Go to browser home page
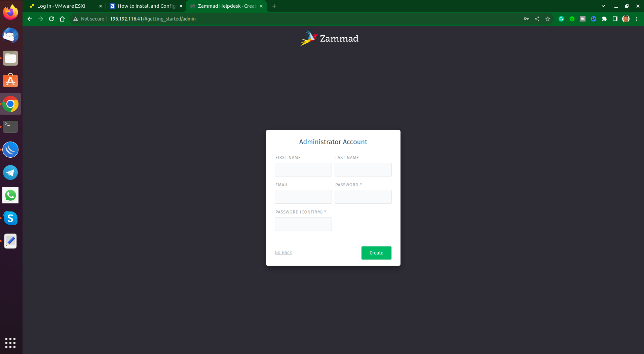The image size is (644, 354). [x=62, y=19]
